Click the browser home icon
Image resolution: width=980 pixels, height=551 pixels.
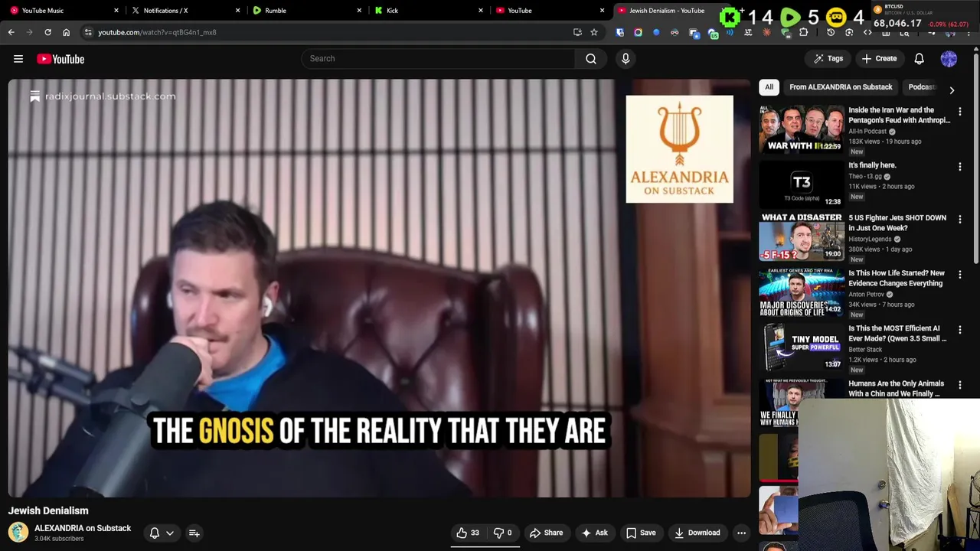[x=66, y=32]
